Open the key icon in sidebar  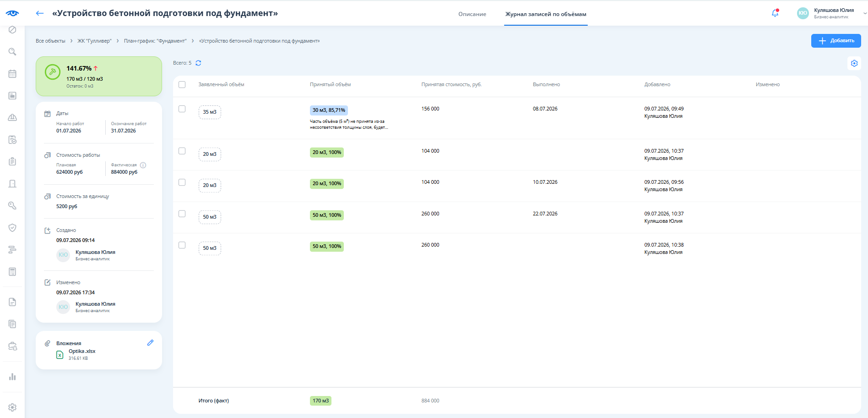click(x=12, y=206)
